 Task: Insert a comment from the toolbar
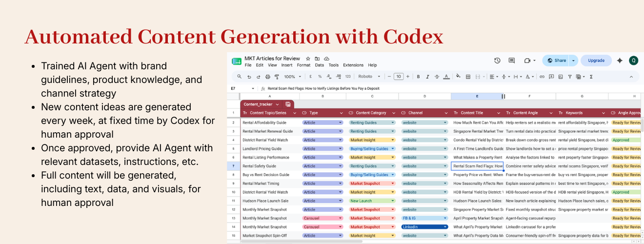[551, 77]
